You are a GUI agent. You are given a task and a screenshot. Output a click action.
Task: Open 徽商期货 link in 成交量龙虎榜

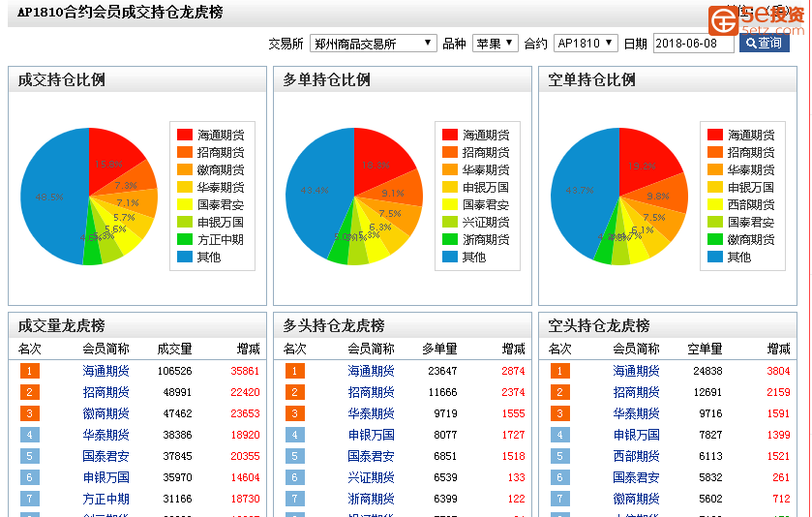pyautogui.click(x=105, y=413)
